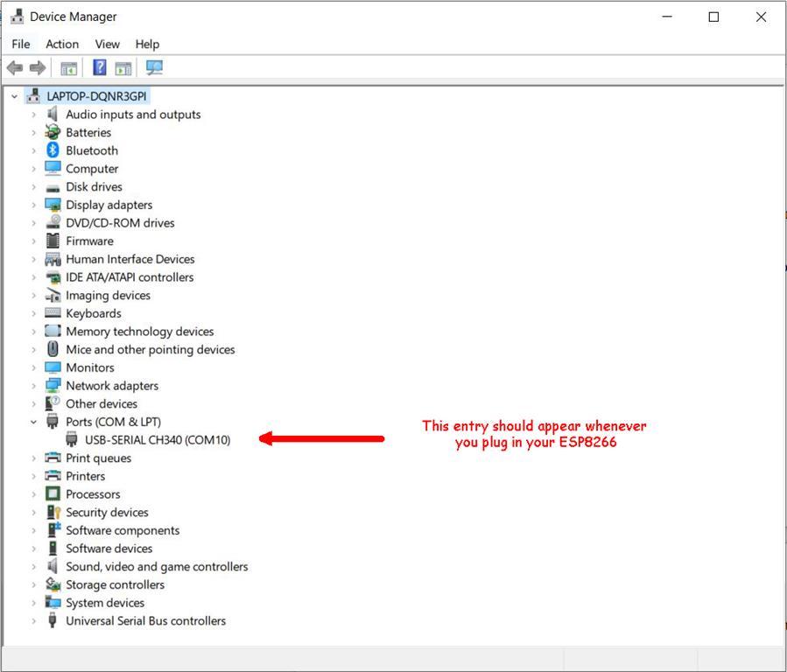Expand the Display adapters category
Viewport: 787px width, 672px height.
pyautogui.click(x=34, y=204)
